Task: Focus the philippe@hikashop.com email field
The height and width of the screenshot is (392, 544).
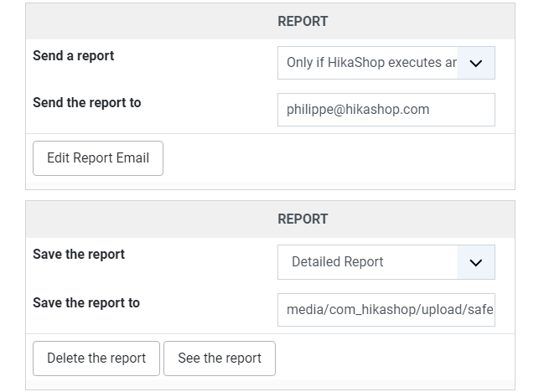Action: click(386, 110)
